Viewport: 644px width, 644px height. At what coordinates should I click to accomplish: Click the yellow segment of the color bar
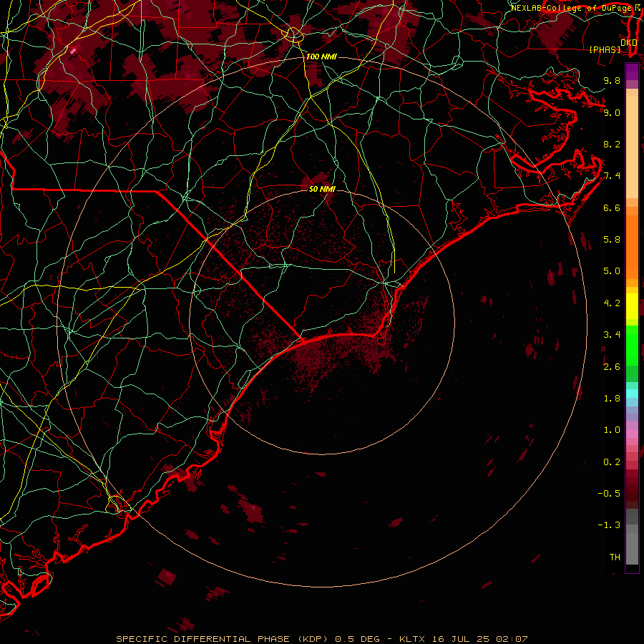[632, 306]
